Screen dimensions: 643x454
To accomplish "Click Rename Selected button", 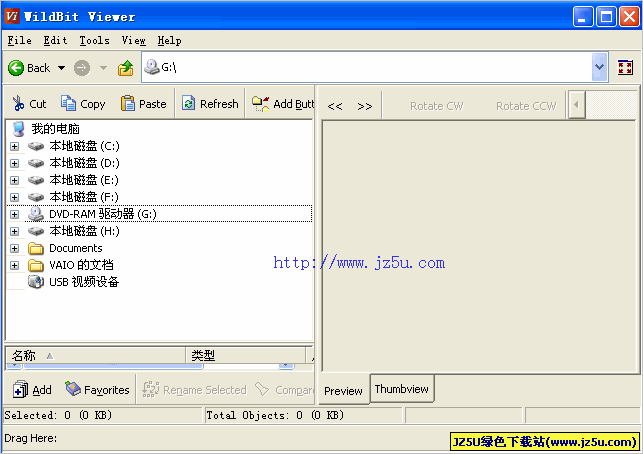I will click(x=194, y=390).
